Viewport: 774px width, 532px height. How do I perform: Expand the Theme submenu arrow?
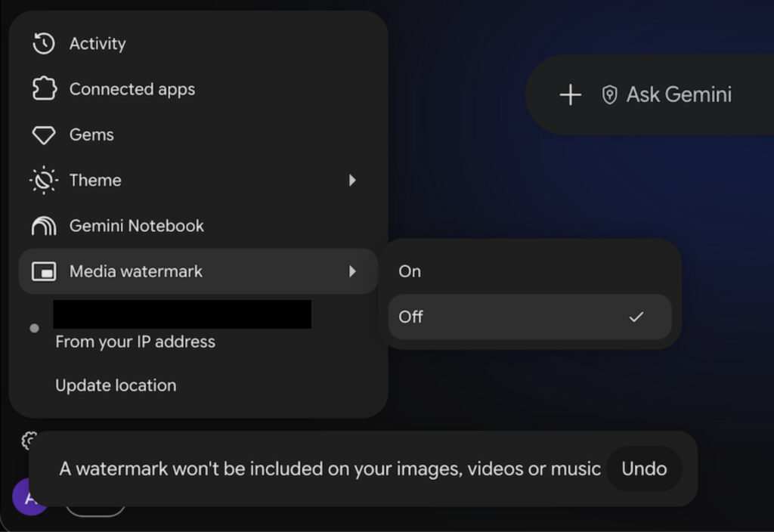[x=352, y=180]
